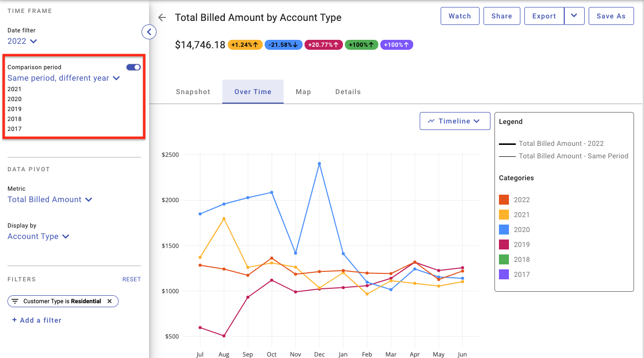Open the Export options arrow
Screen dimensions: 644x358
(574, 16)
